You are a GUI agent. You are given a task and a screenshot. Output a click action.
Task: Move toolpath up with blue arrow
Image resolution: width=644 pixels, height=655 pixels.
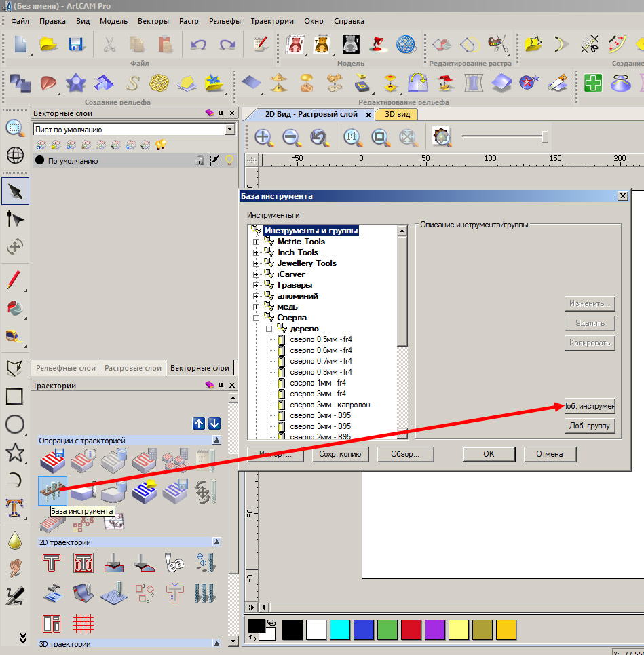[x=199, y=424]
